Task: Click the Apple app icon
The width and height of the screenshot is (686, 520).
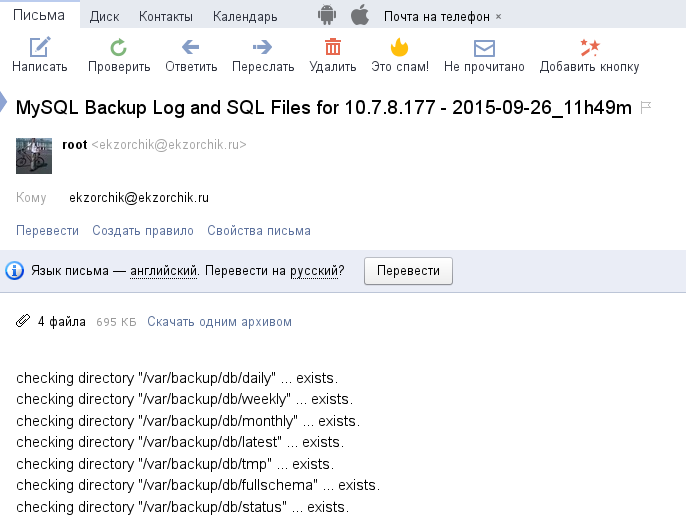Action: click(360, 15)
